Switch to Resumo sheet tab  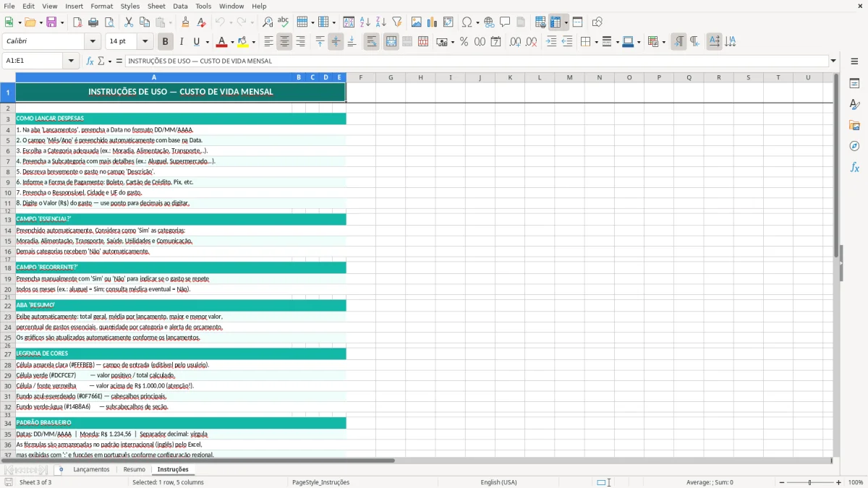134,469
